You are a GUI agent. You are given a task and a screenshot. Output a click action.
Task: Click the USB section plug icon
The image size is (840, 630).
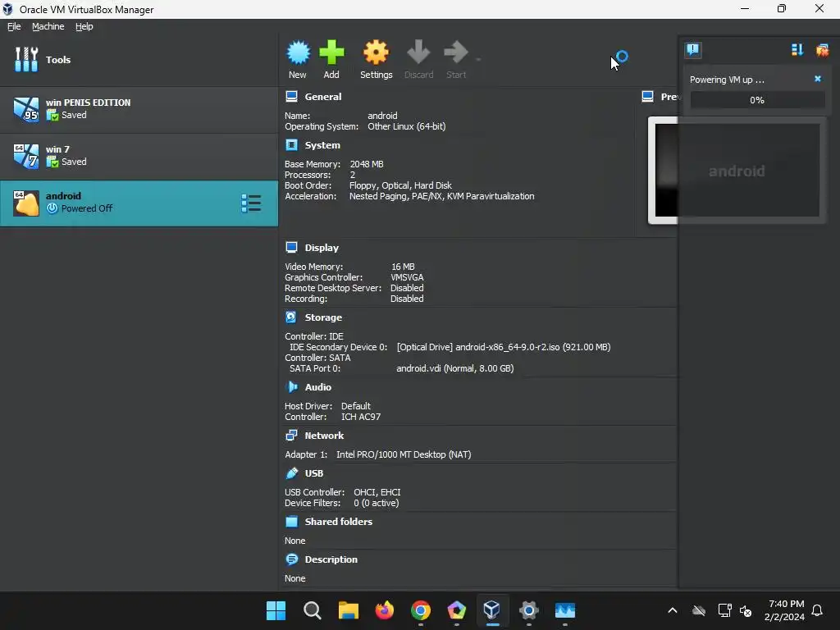pyautogui.click(x=292, y=473)
